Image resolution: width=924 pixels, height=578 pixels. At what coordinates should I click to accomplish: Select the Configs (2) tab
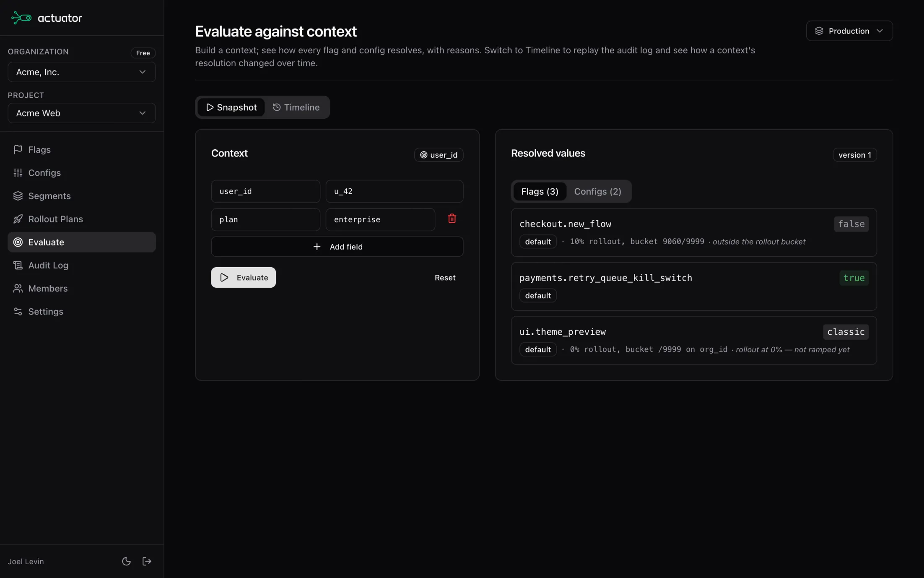point(597,191)
